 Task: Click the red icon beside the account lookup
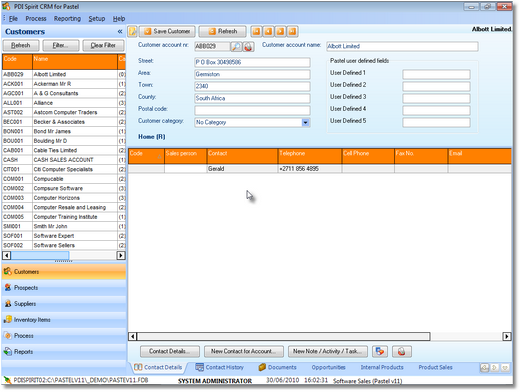(x=248, y=46)
